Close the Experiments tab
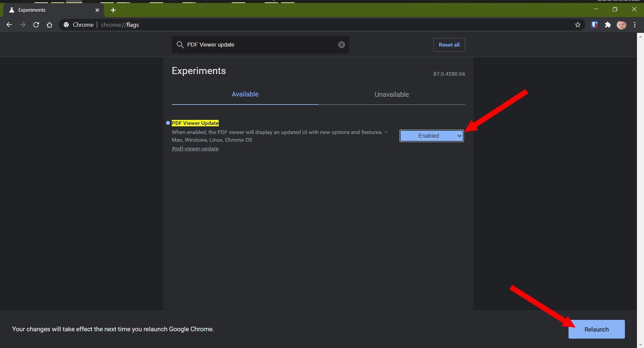The image size is (644, 348). click(x=97, y=10)
